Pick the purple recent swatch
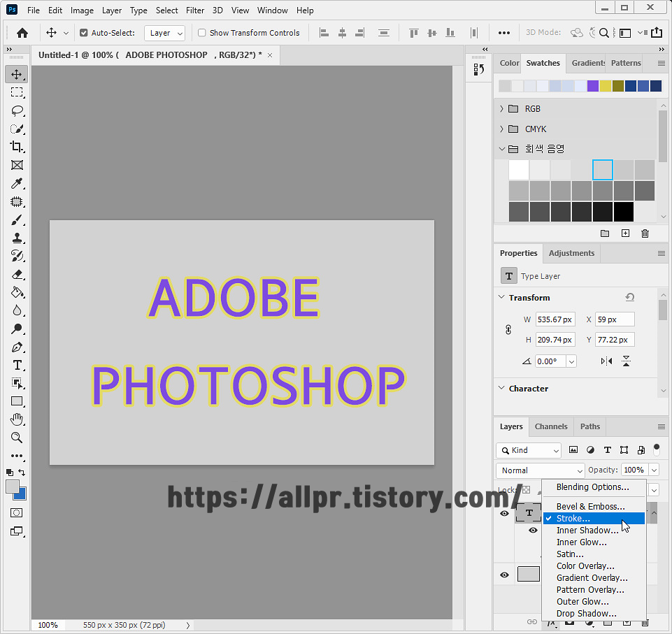The width and height of the screenshot is (672, 634). (593, 86)
